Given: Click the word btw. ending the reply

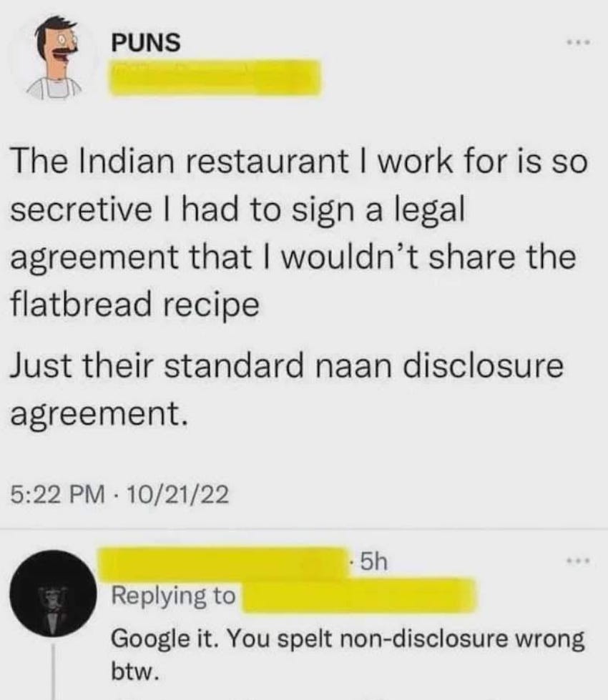Looking at the screenshot, I should 135,671.
